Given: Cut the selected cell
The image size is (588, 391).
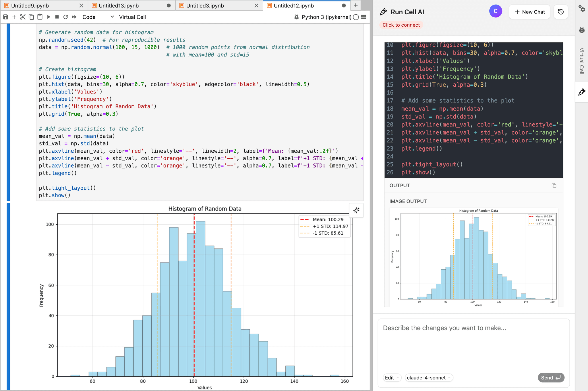Looking at the screenshot, I should pos(23,17).
